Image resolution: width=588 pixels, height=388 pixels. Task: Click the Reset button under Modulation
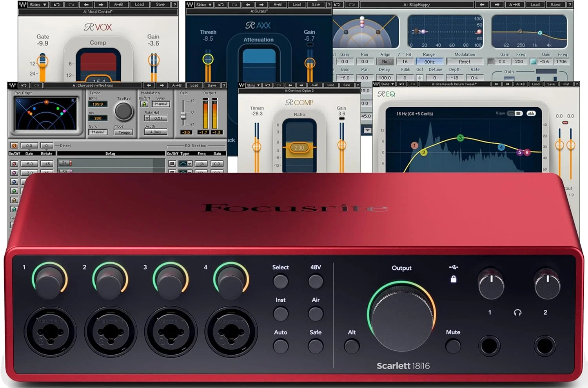click(465, 62)
